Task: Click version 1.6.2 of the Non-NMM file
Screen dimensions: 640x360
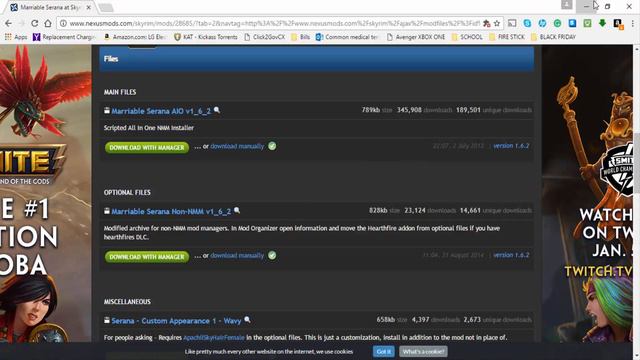Action: (x=511, y=255)
